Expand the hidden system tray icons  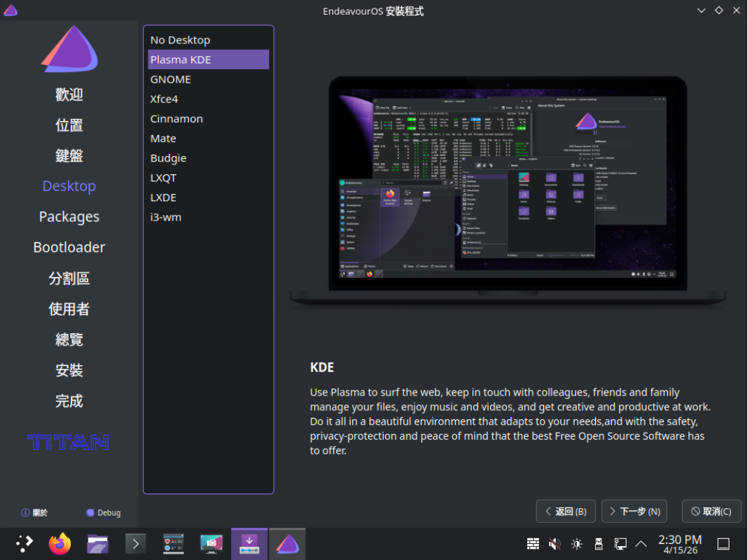point(641,544)
